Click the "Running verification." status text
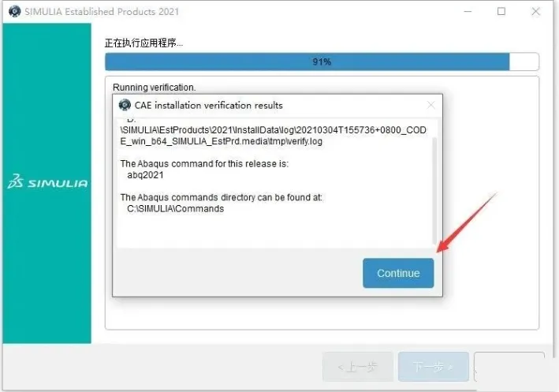The height and width of the screenshot is (392, 559). click(154, 88)
